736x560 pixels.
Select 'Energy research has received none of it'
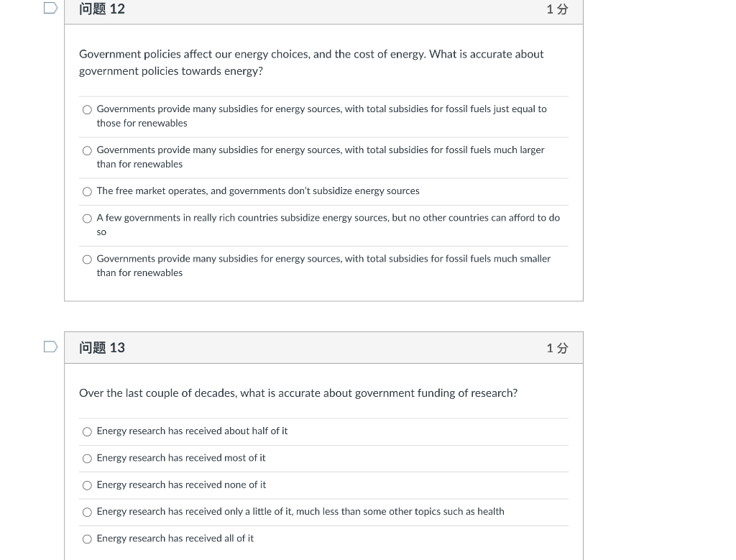click(x=87, y=485)
